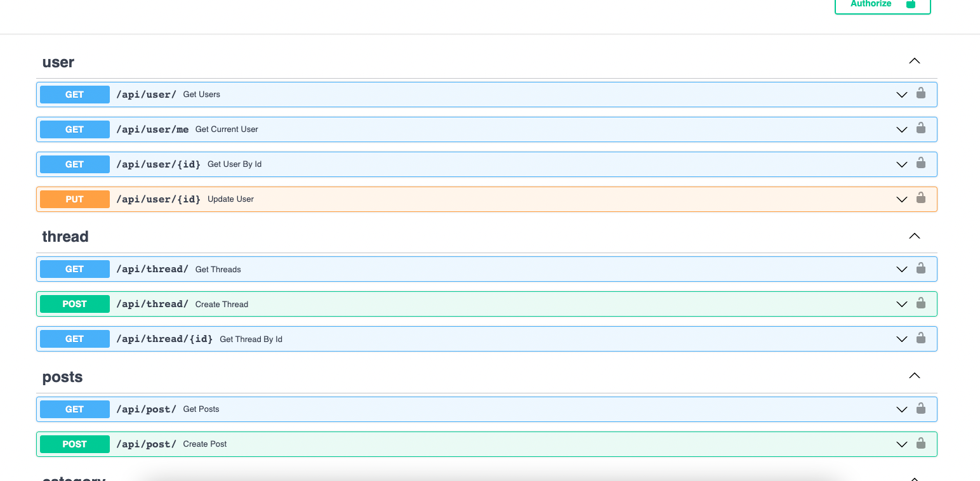The height and width of the screenshot is (481, 980).
Task: Click GET badge for /api/user/me
Action: coord(75,129)
